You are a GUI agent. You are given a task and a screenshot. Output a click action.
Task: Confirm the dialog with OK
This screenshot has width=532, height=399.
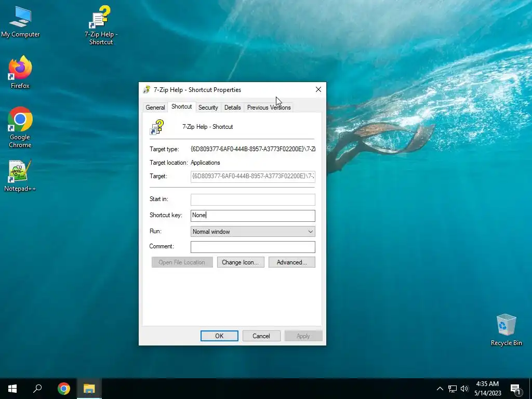click(219, 336)
